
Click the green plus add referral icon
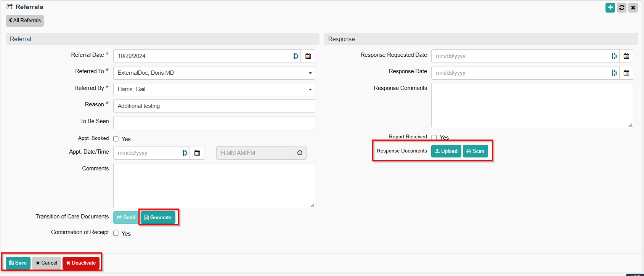click(610, 8)
